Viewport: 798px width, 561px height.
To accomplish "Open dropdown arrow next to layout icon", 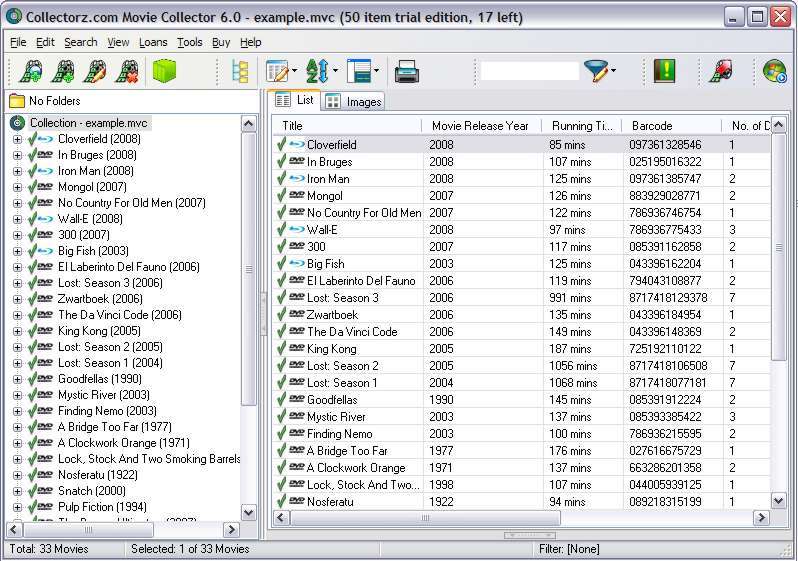I will point(376,71).
